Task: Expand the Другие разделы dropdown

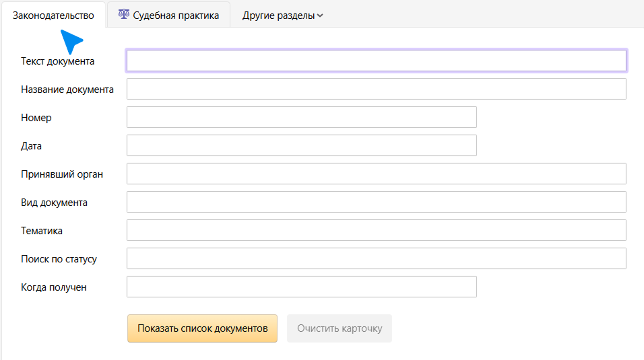Action: tap(282, 15)
